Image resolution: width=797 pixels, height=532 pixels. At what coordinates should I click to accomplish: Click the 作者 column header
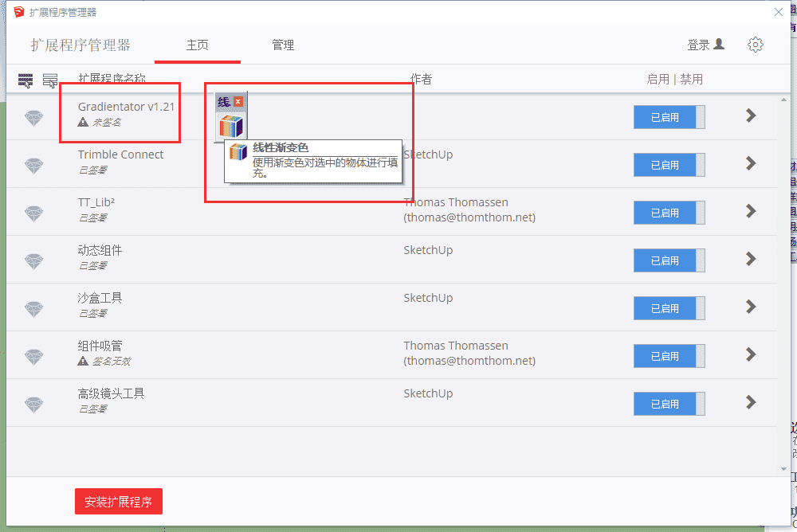(x=422, y=80)
